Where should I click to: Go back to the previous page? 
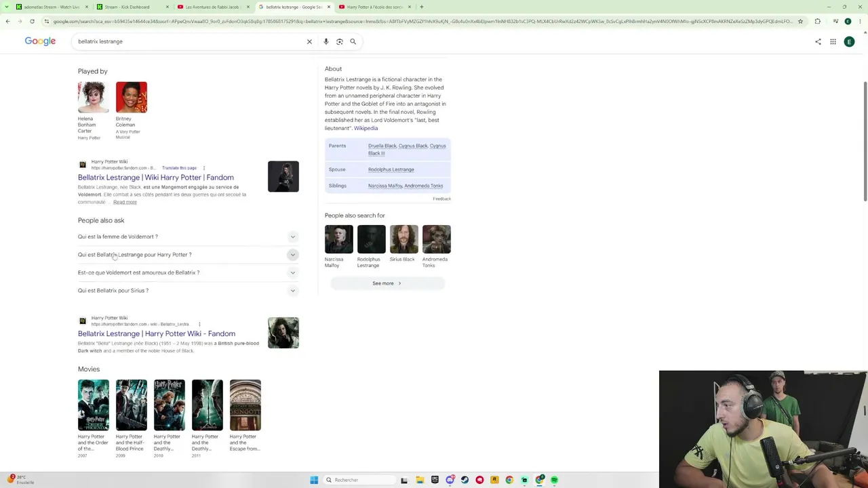point(7,21)
